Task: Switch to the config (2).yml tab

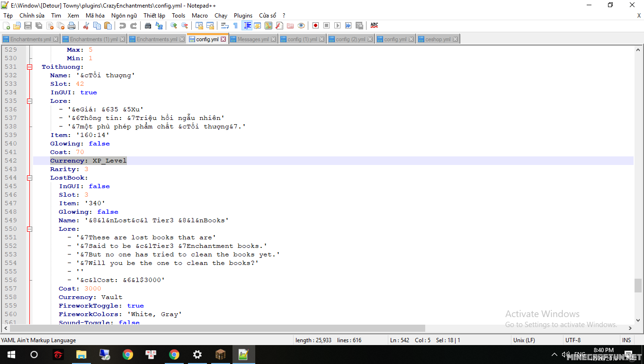Action: 350,39
